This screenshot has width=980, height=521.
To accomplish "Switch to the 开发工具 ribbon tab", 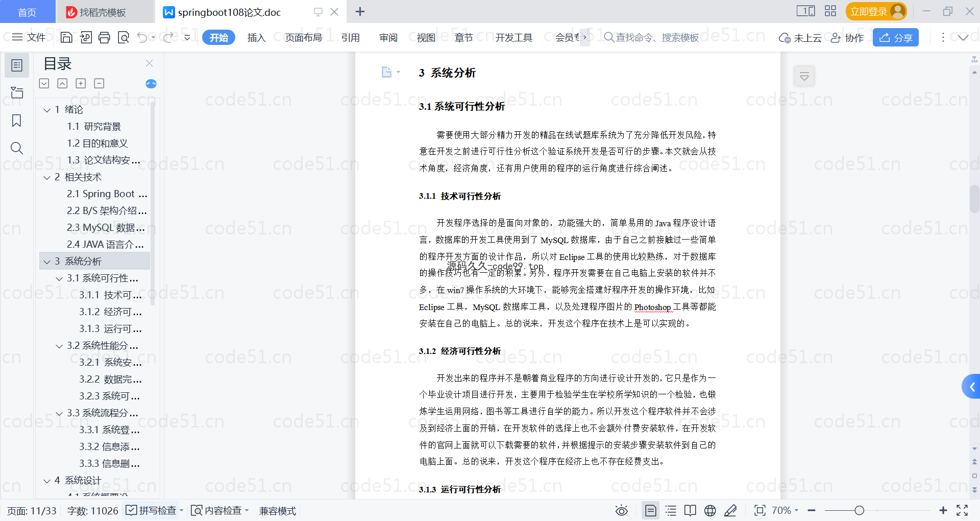I will click(x=513, y=37).
